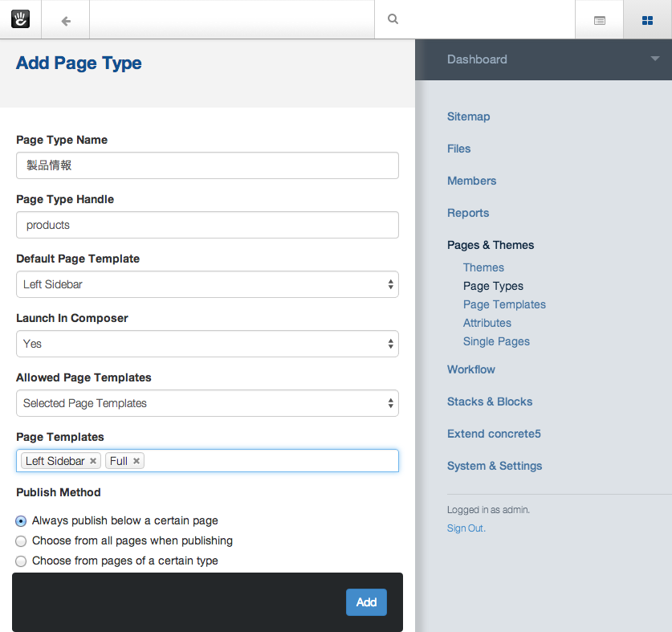The image size is (672, 632).
Task: Remove the Full template tag
Action: click(x=136, y=461)
